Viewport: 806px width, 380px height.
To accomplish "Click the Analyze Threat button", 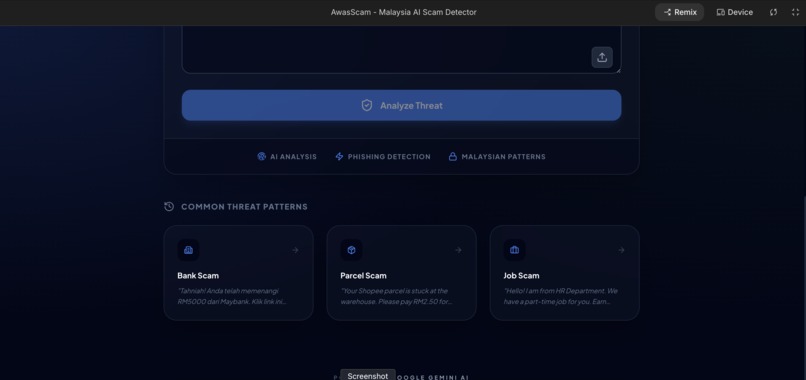I will (401, 105).
